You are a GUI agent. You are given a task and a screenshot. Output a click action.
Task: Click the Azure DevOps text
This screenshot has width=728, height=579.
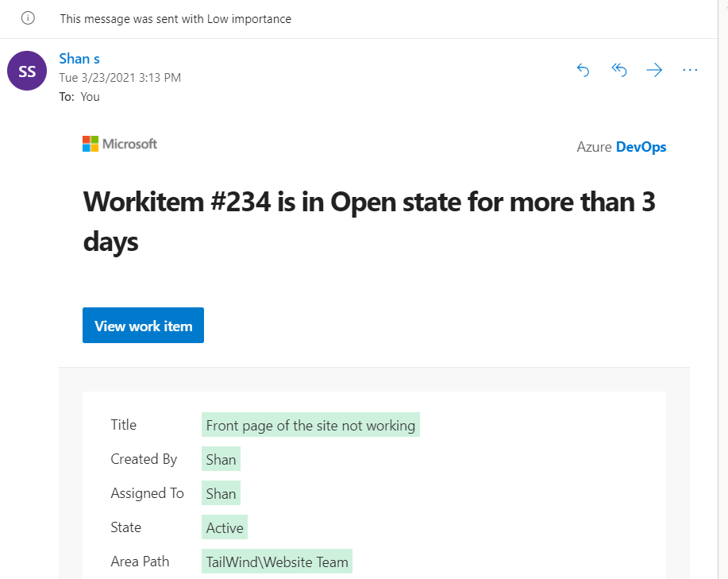pos(621,147)
